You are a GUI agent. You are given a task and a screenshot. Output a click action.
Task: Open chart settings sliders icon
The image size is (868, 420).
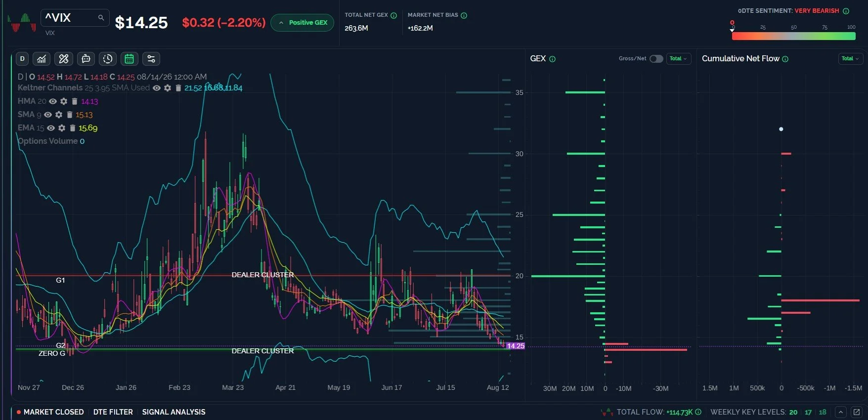[x=151, y=59]
